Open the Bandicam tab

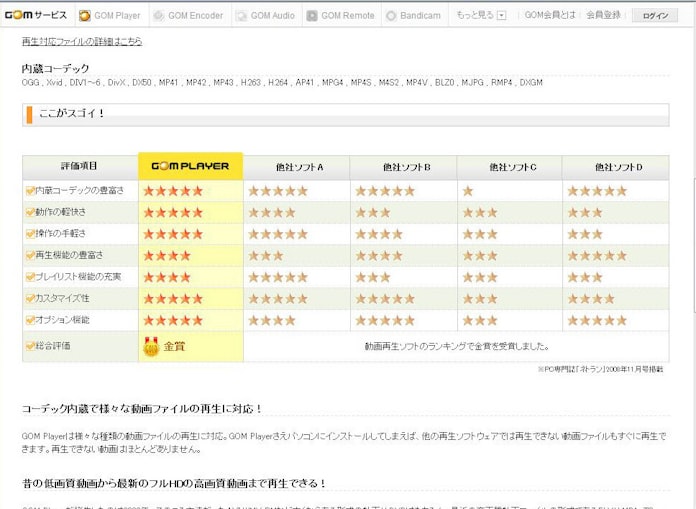pos(415,16)
